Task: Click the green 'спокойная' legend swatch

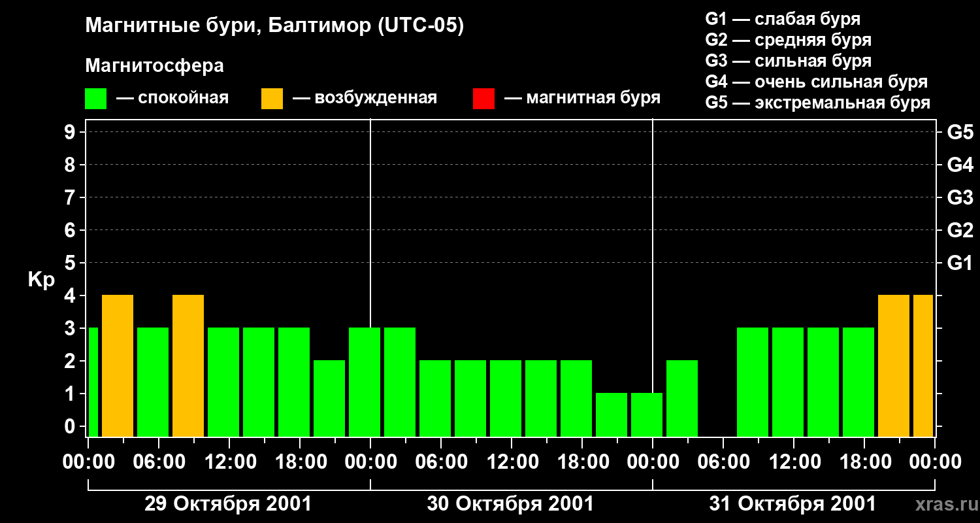Action: [96, 99]
